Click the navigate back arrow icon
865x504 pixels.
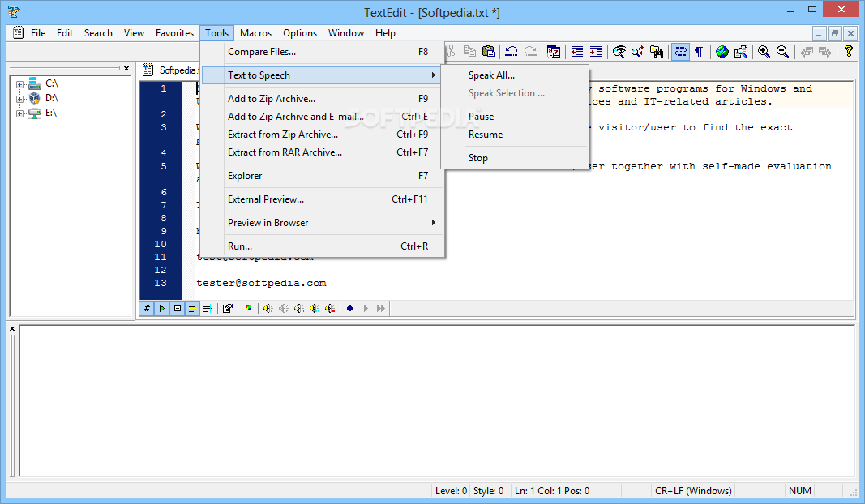click(x=807, y=51)
